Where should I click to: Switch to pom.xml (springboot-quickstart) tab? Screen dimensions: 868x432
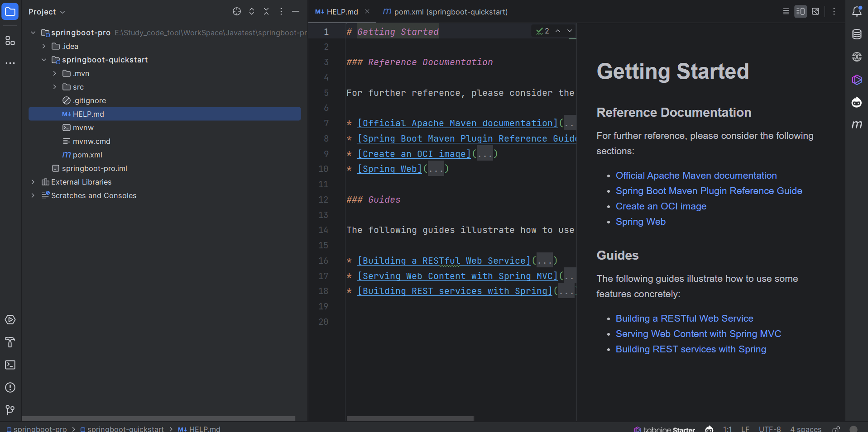pos(445,12)
